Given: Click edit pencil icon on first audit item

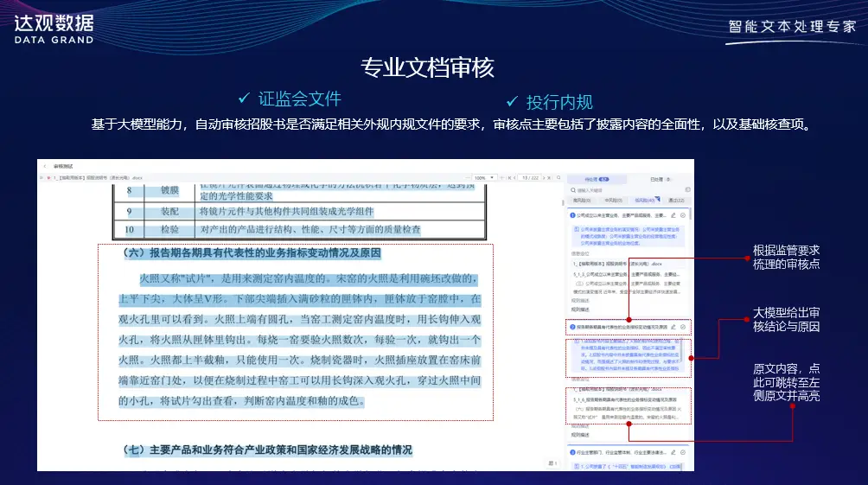Looking at the screenshot, I should coord(673,214).
